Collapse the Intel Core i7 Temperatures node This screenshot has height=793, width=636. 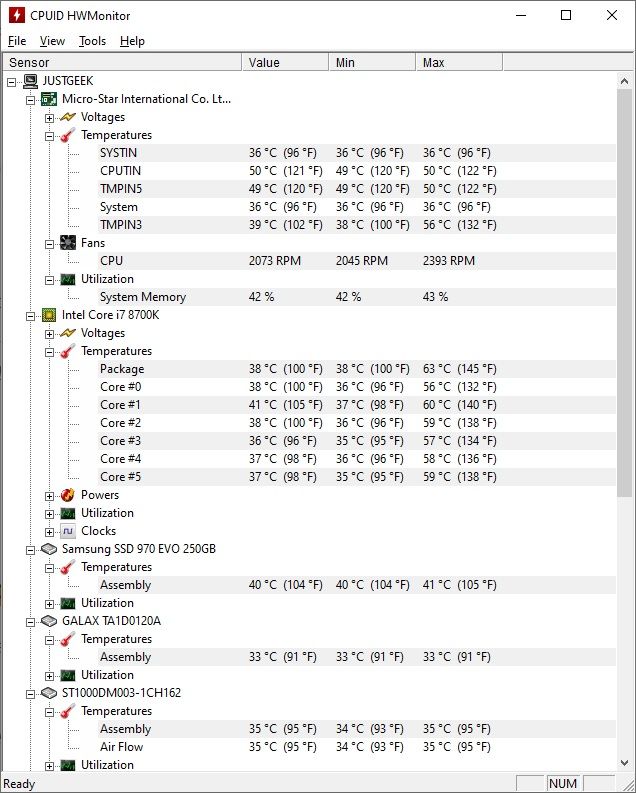(x=49, y=353)
